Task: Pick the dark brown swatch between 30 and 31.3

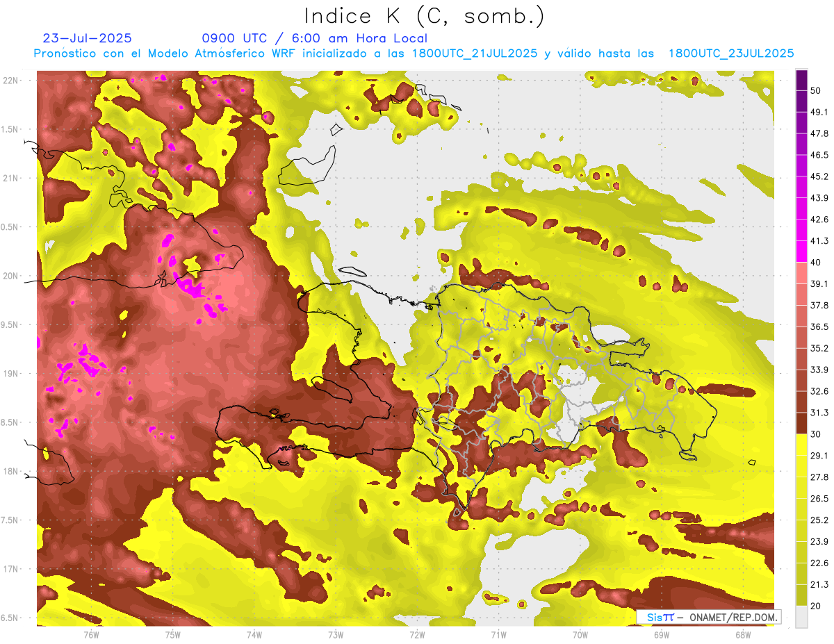Action: click(801, 423)
